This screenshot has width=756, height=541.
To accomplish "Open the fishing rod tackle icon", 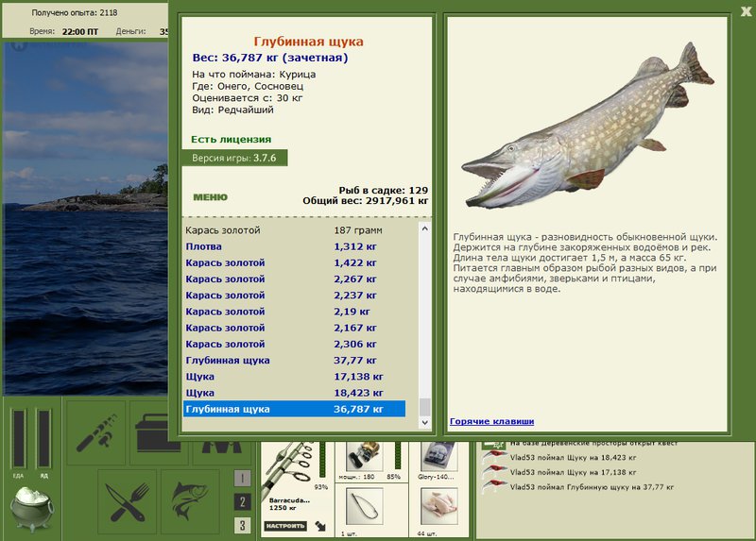I will pos(96,432).
